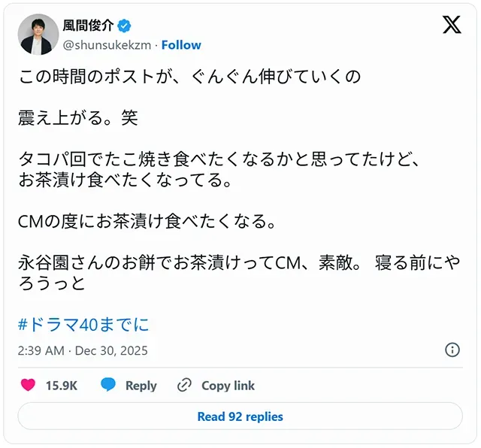Click the chain link icon
Screen dimensions: 481x448
pyautogui.click(x=184, y=386)
